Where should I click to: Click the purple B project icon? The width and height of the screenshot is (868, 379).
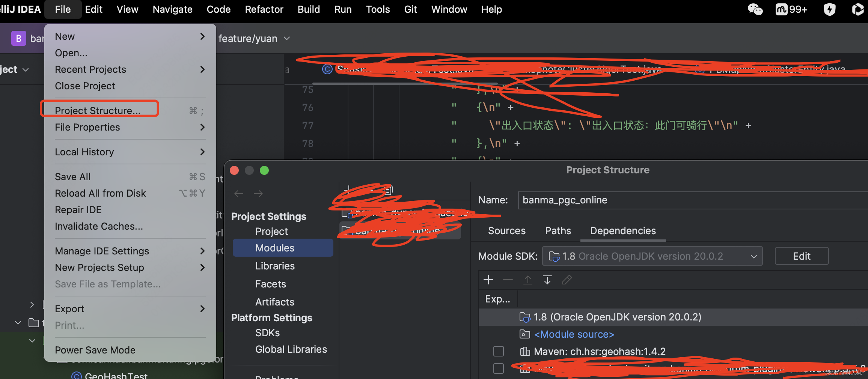click(18, 38)
